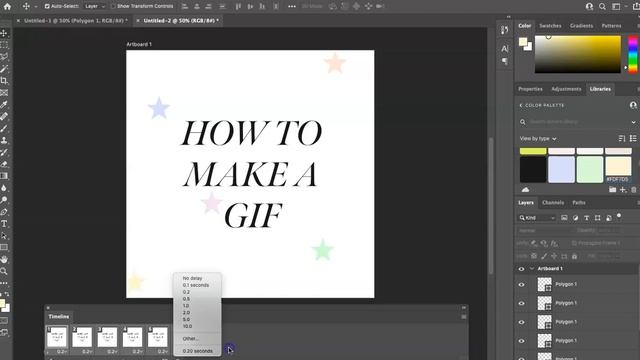Switch to the Channels tab
640x360 pixels.
coord(553,203)
